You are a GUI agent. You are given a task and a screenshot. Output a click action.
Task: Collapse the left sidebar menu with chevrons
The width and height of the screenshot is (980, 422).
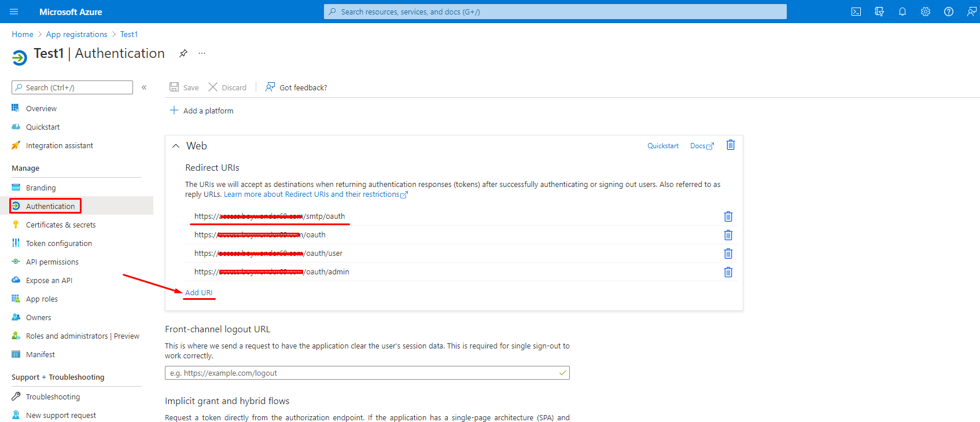point(144,87)
